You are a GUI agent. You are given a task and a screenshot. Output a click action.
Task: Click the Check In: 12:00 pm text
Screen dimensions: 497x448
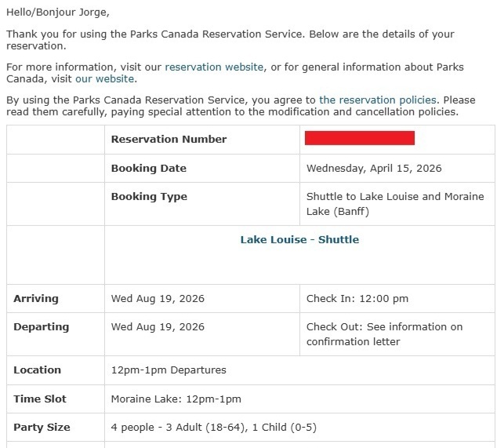pos(357,299)
